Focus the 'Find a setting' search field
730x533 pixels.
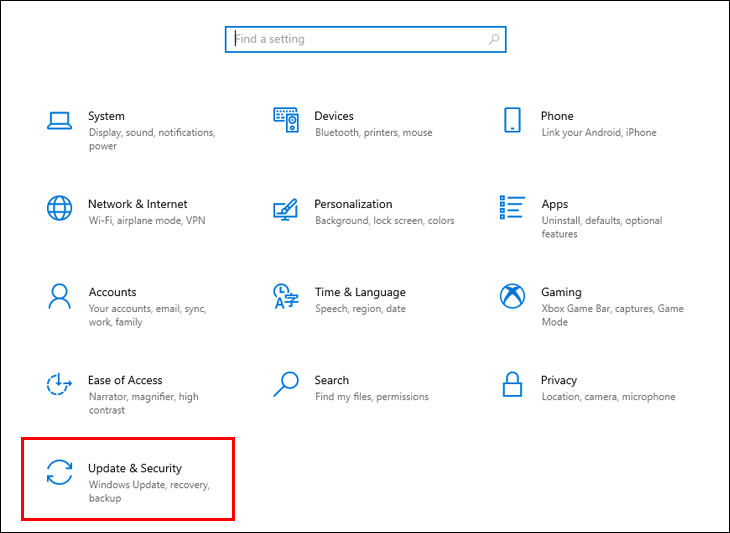(x=355, y=40)
